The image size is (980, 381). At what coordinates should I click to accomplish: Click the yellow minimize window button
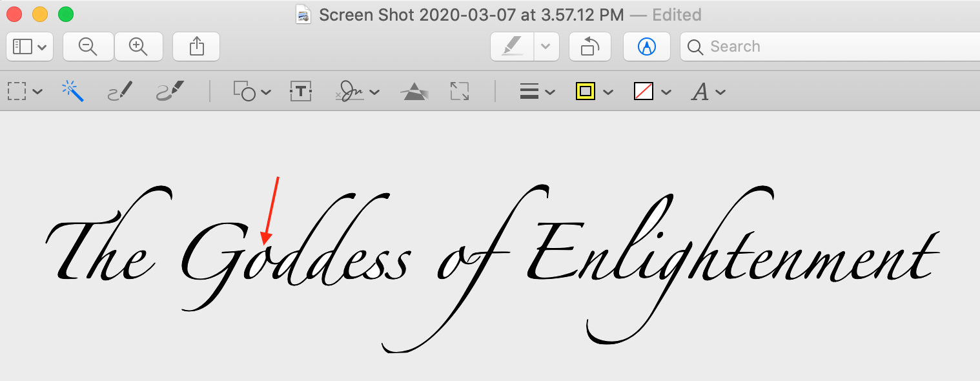pos(40,14)
